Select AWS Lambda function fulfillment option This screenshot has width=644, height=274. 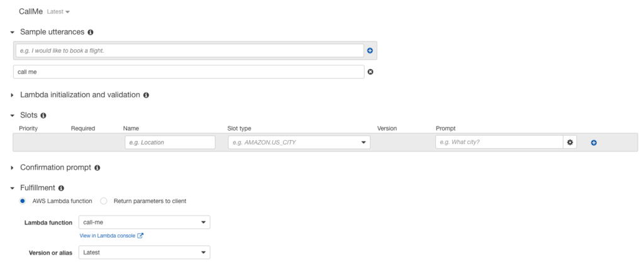point(23,201)
